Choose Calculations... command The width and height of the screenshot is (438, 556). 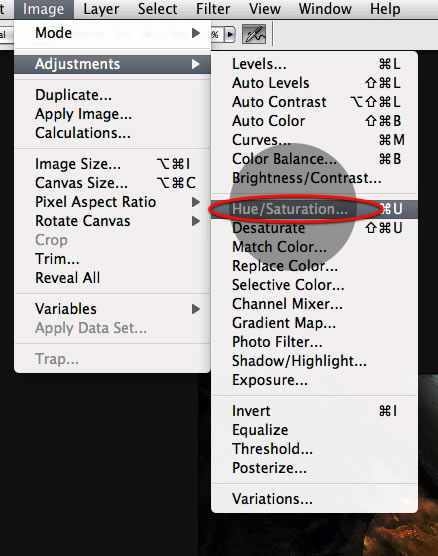112,133
